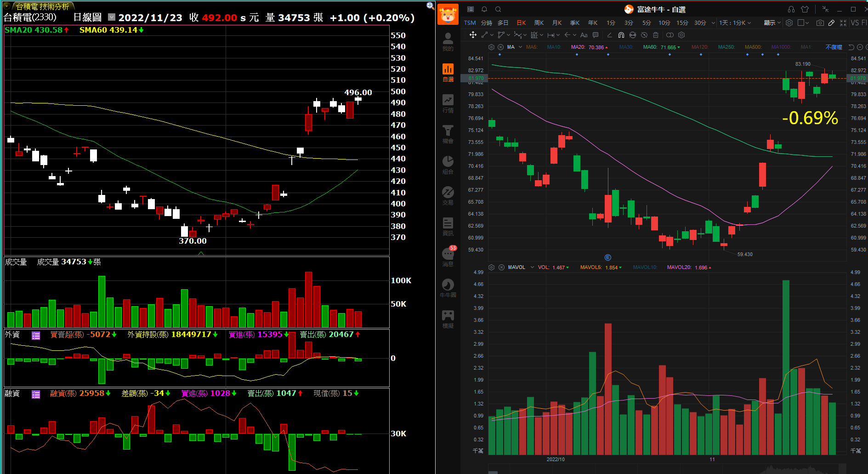
Task: Click the search magnifier icon in Futubull
Action: point(498,9)
